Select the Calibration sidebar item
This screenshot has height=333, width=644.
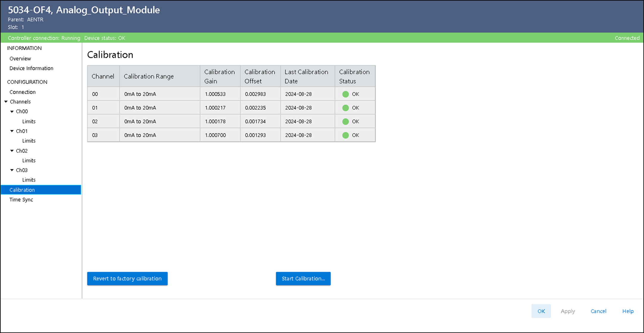(x=22, y=190)
